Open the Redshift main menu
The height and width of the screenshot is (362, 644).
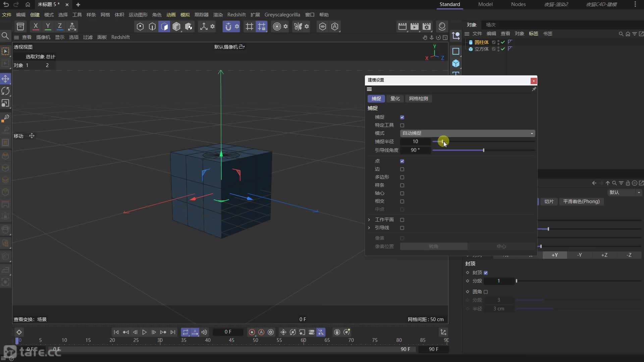(x=236, y=15)
